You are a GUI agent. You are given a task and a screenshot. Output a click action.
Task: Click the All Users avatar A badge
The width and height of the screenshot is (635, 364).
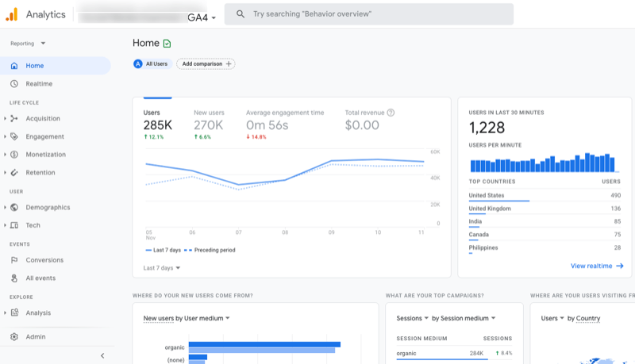[138, 64]
